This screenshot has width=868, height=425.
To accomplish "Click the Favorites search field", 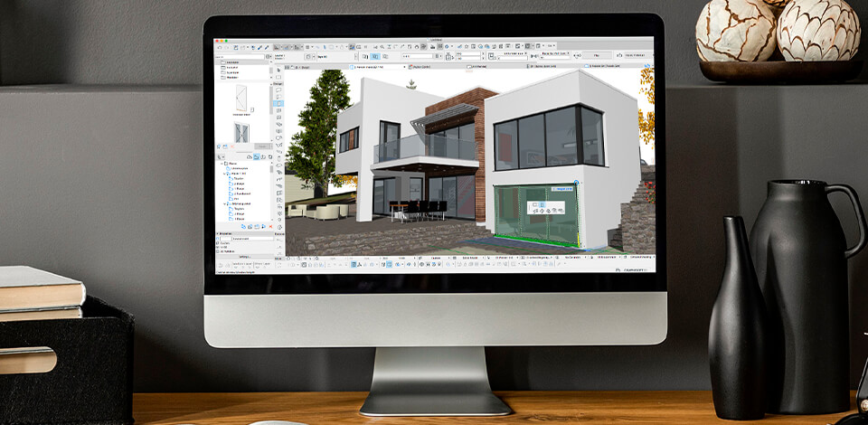I will point(239,57).
